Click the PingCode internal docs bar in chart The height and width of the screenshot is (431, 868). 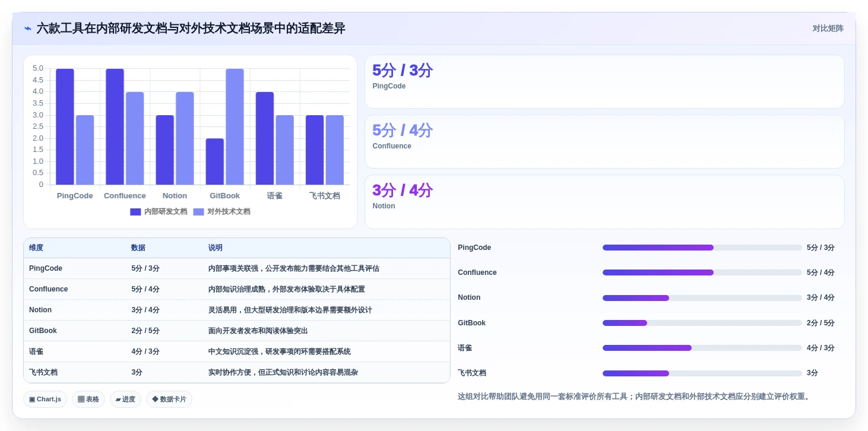(65, 126)
